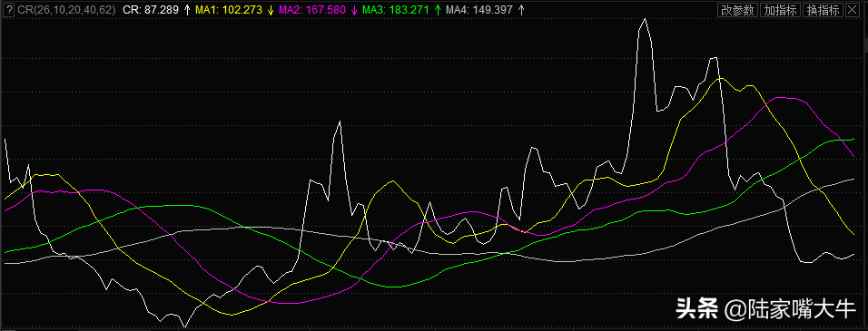The image size is (868, 331).
Task: Click the white up arrow after CR value
Action: [x=186, y=10]
